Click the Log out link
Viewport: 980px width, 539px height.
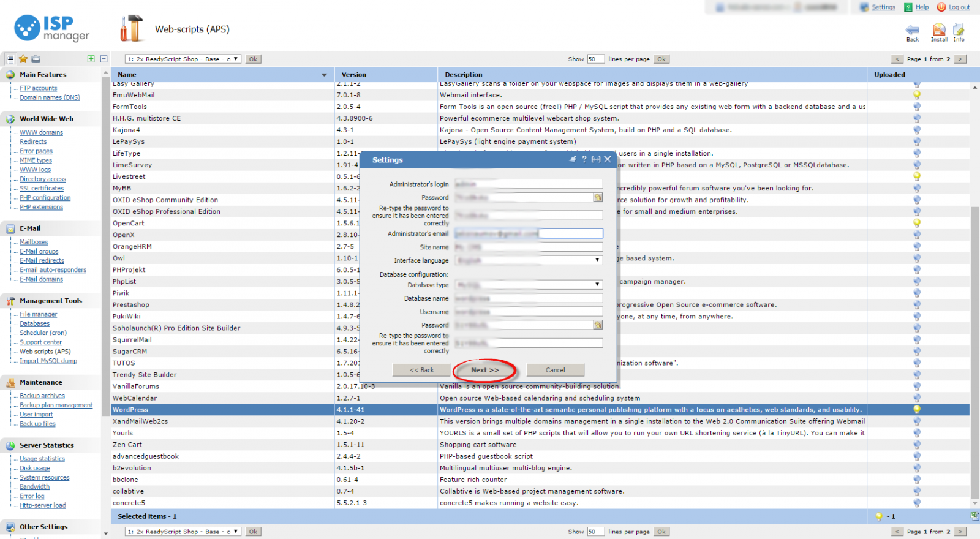click(959, 7)
